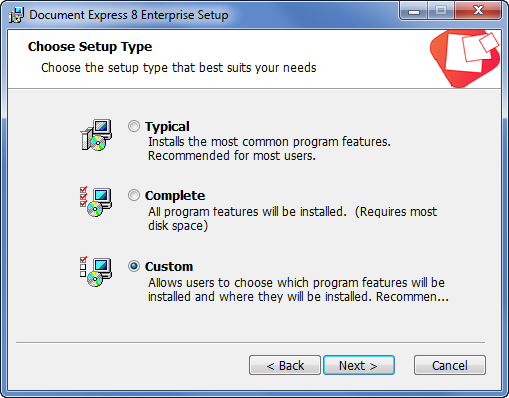This screenshot has height=398, width=509.
Task: Return with the Back button
Action: click(285, 365)
